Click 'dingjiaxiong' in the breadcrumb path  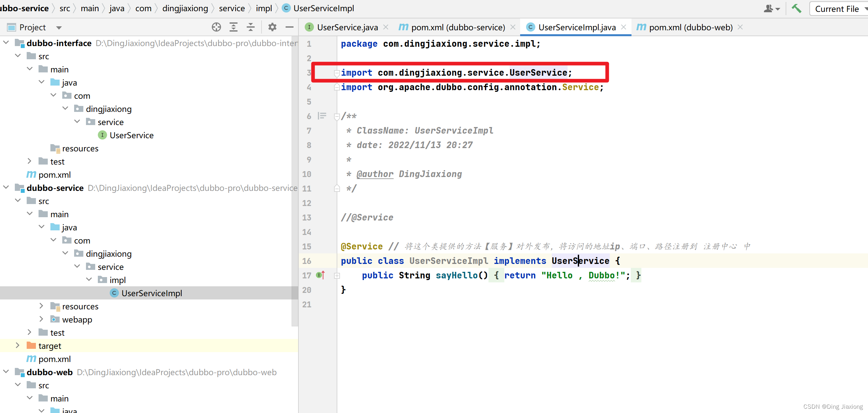185,8
